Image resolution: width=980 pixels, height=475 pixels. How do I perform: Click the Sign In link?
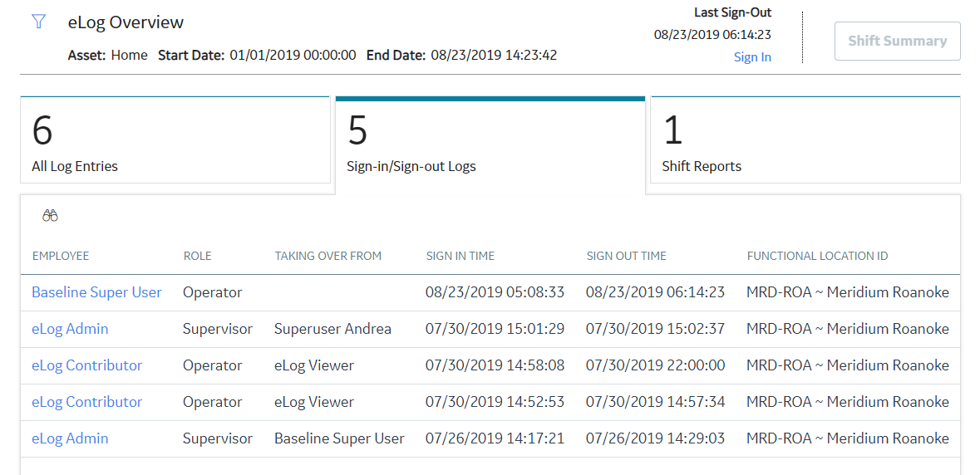pyautogui.click(x=752, y=57)
